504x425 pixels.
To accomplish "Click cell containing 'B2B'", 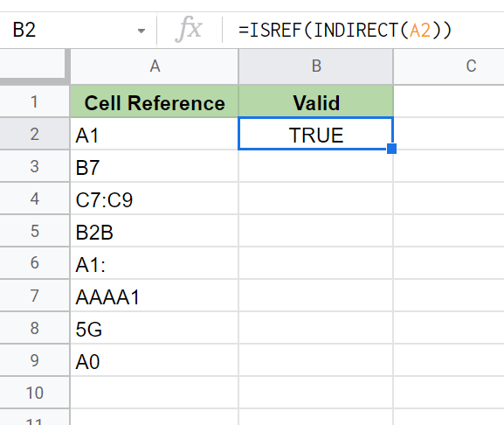I will coord(155,231).
